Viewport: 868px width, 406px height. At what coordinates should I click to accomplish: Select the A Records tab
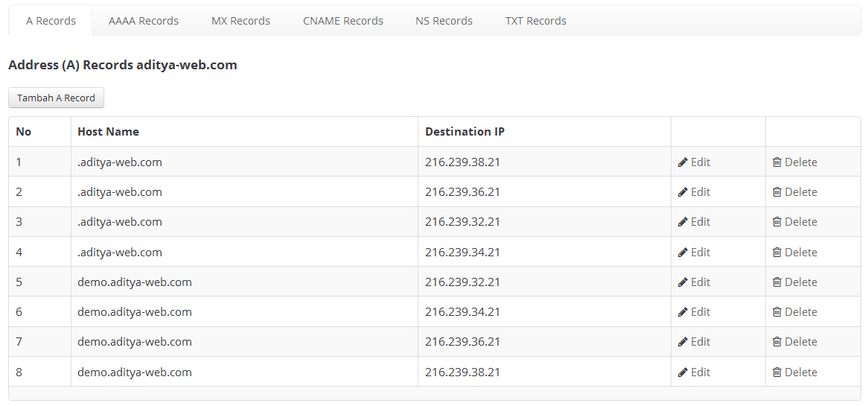coord(51,21)
